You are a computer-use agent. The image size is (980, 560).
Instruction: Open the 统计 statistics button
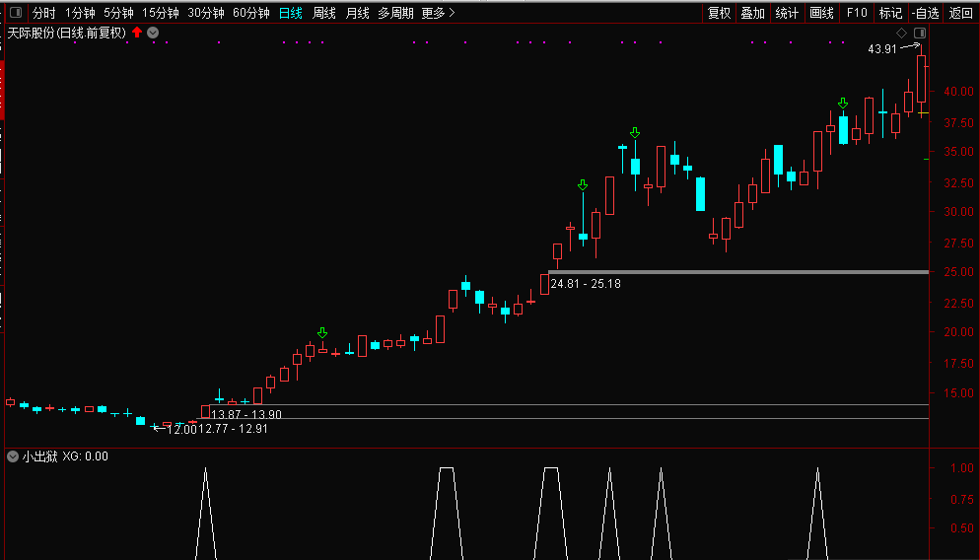tap(787, 13)
